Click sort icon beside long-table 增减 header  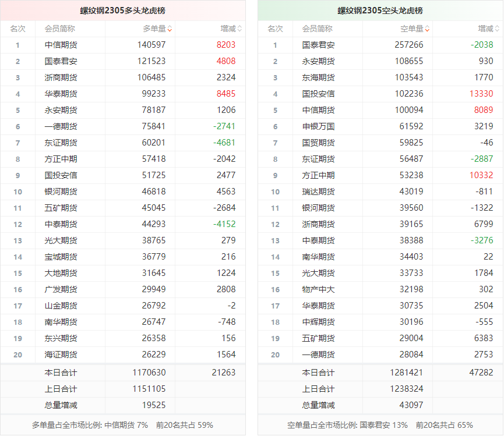(x=239, y=29)
